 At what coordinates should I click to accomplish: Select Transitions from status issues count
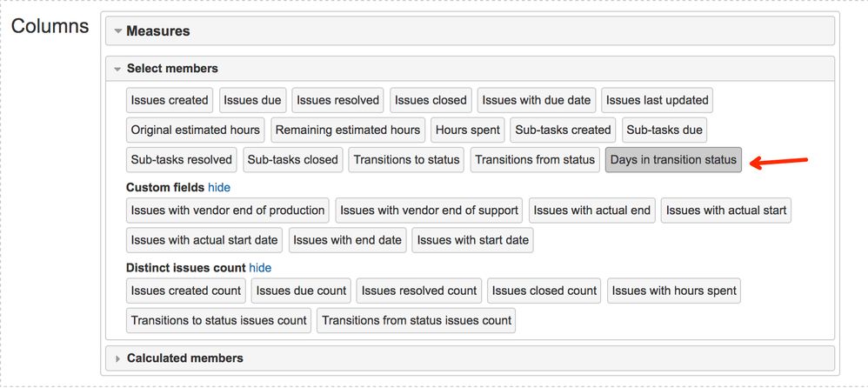coord(417,320)
